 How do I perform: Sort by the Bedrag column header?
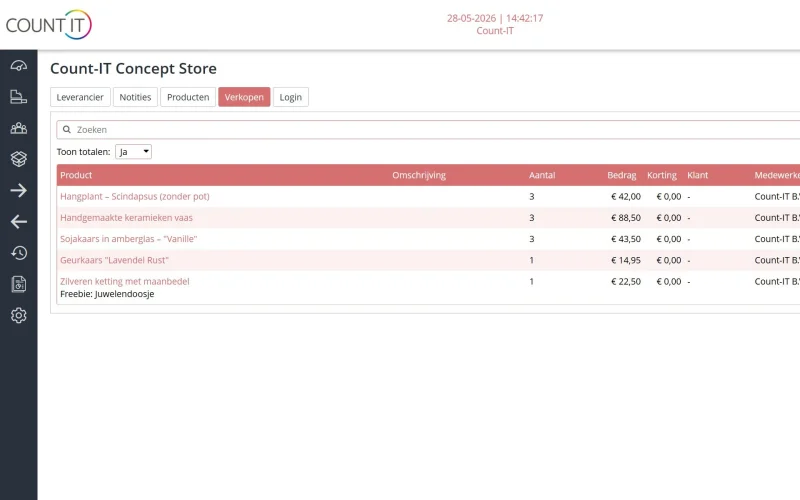[x=621, y=175]
